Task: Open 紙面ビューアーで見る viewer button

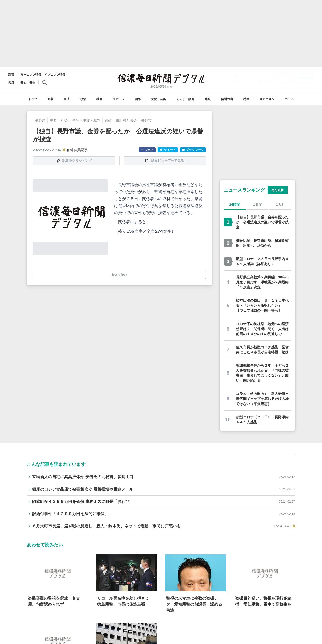Action: coord(165,161)
